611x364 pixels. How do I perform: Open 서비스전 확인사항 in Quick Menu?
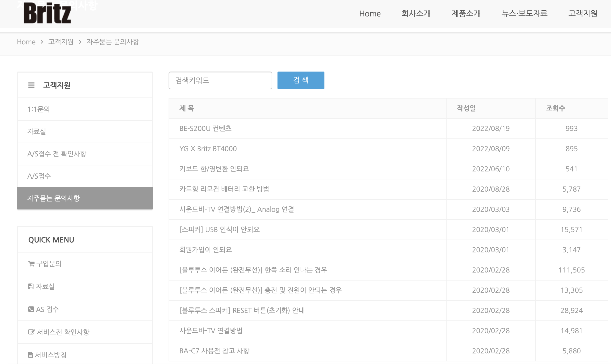63,332
